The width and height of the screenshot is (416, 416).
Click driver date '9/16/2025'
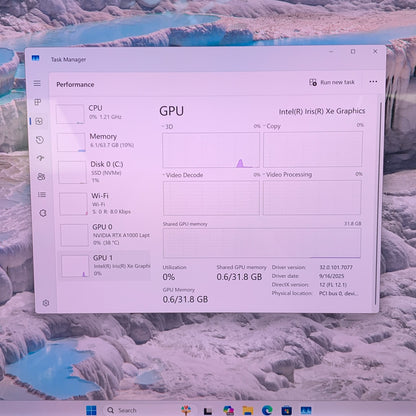pyautogui.click(x=331, y=276)
